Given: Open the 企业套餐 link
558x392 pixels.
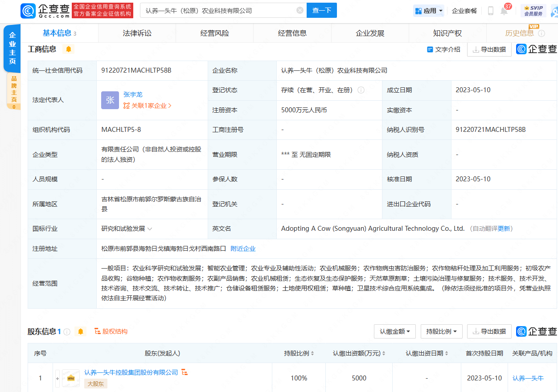Looking at the screenshot, I should coord(464,11).
